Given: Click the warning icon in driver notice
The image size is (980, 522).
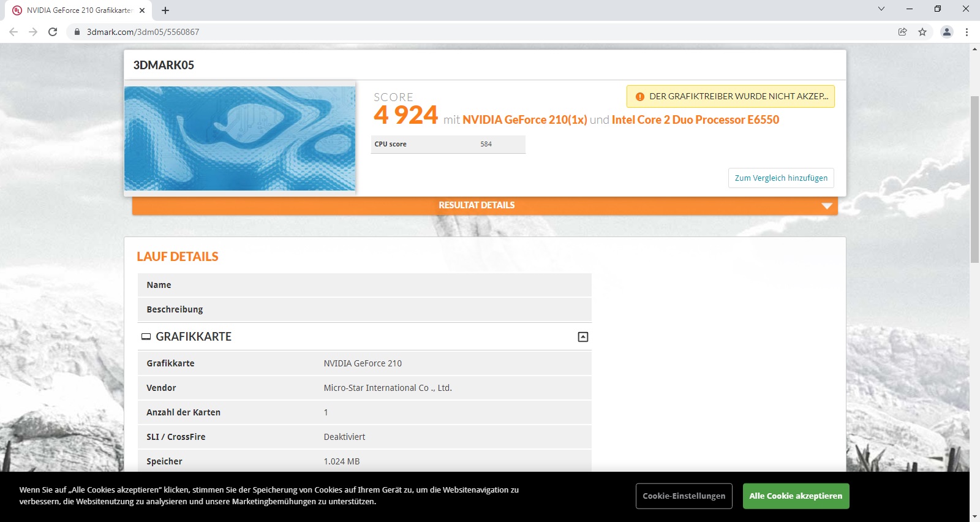Looking at the screenshot, I should pyautogui.click(x=640, y=97).
